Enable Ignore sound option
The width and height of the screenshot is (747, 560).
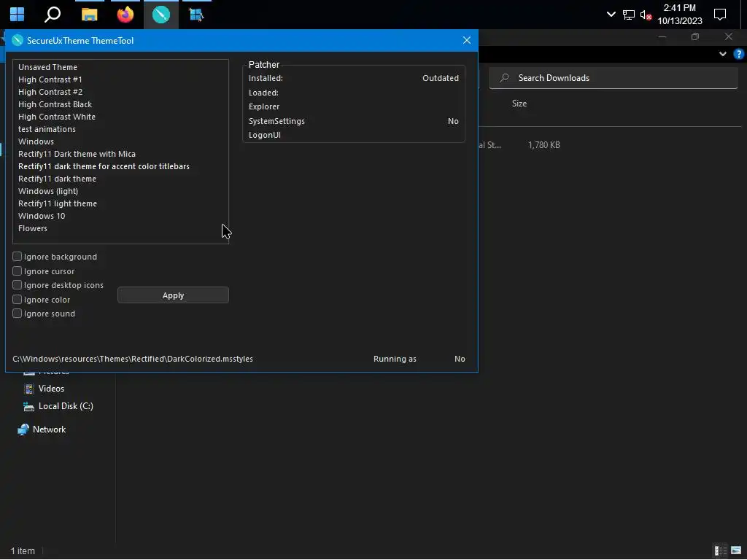point(18,314)
